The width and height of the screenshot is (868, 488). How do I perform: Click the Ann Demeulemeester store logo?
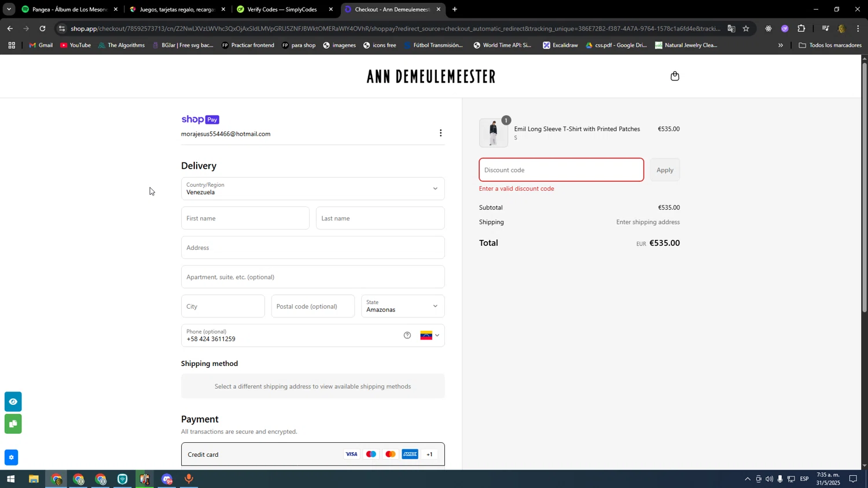coord(431,76)
